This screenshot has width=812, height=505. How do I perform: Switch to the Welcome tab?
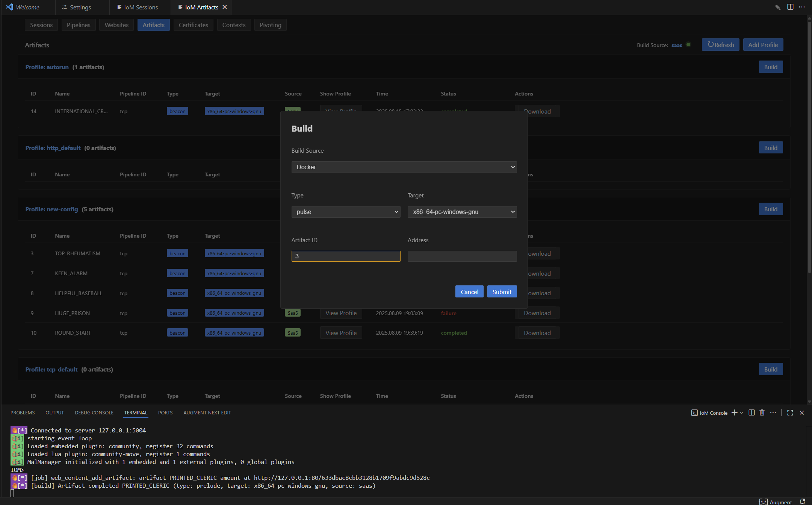point(27,7)
